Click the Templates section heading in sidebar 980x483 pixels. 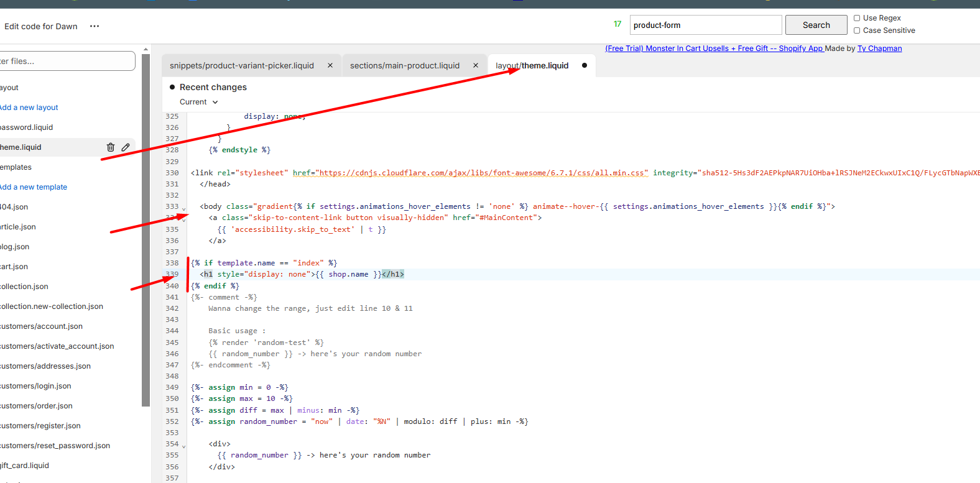(x=16, y=167)
